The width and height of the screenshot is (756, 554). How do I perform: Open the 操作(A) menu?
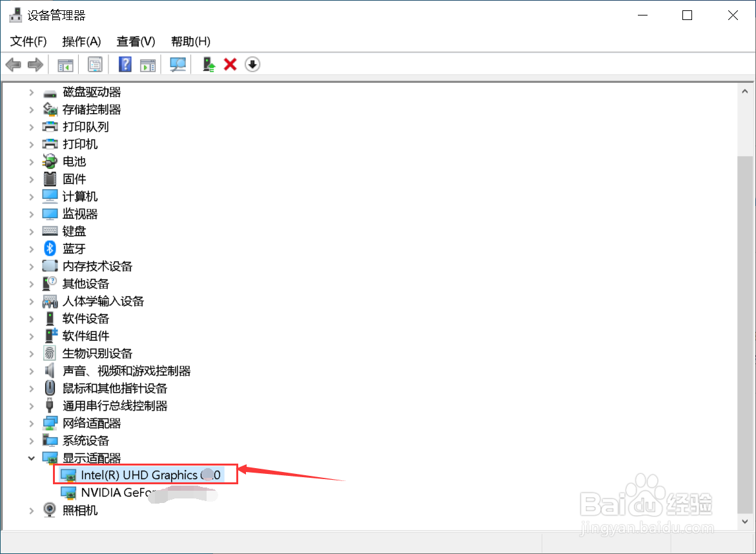tap(81, 41)
